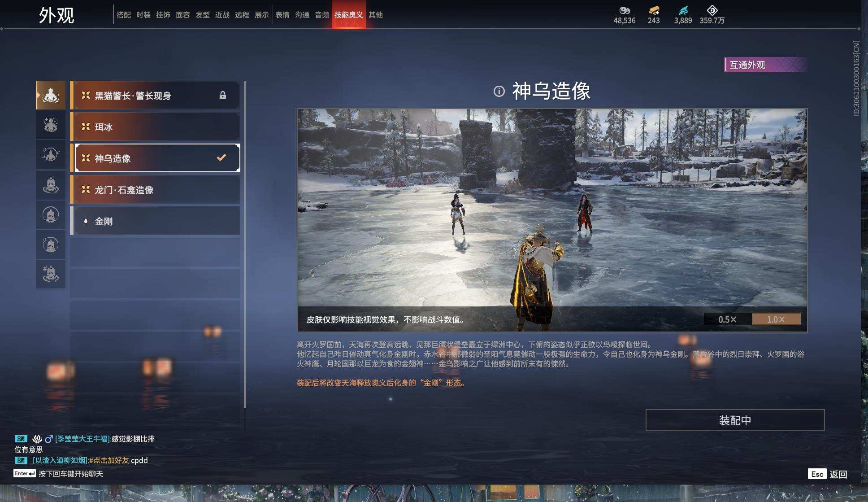The image size is (868, 502).
Task: Open the 搭配 tab
Action: coord(124,15)
